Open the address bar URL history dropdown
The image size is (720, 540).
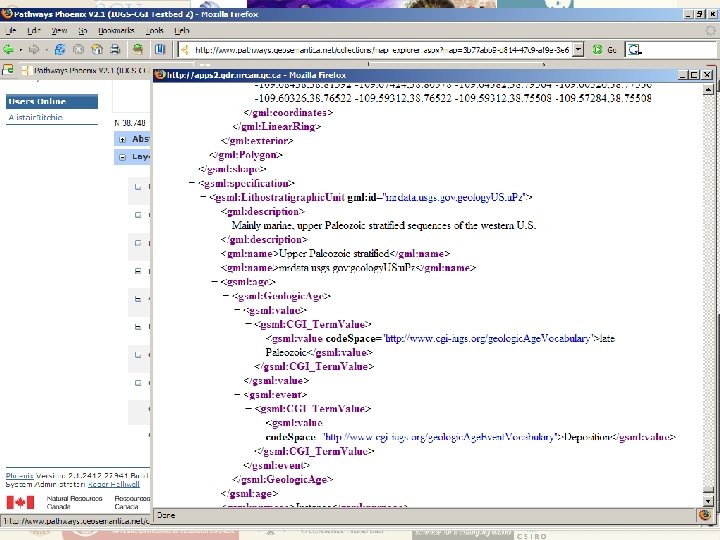tap(579, 50)
